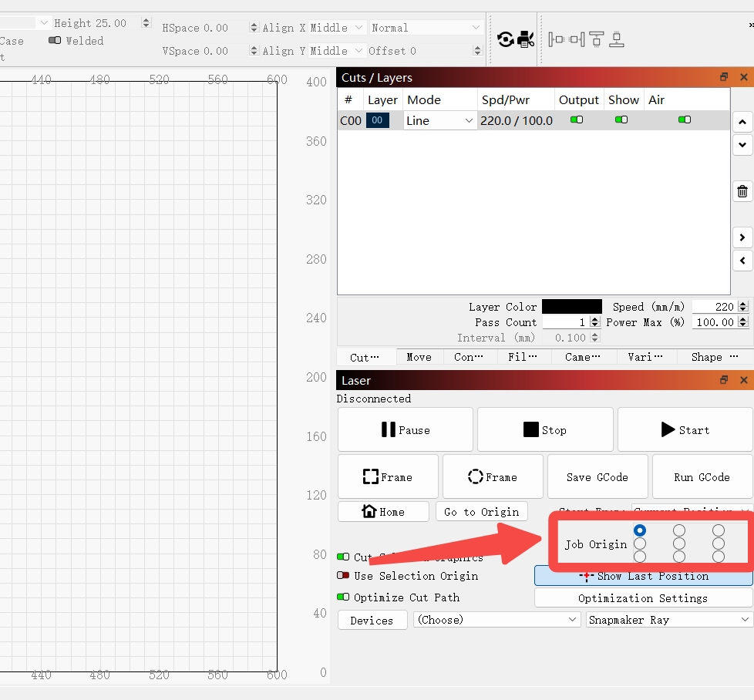Move the layer down with the down arrow
The height and width of the screenshot is (700, 754).
(x=742, y=145)
